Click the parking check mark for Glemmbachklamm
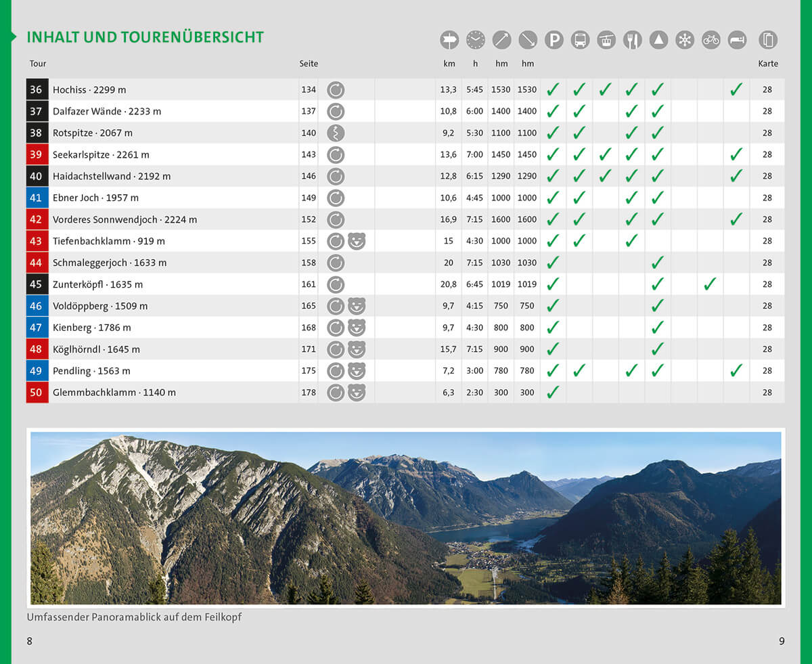Screen dimensions: 812x664 click(554, 392)
